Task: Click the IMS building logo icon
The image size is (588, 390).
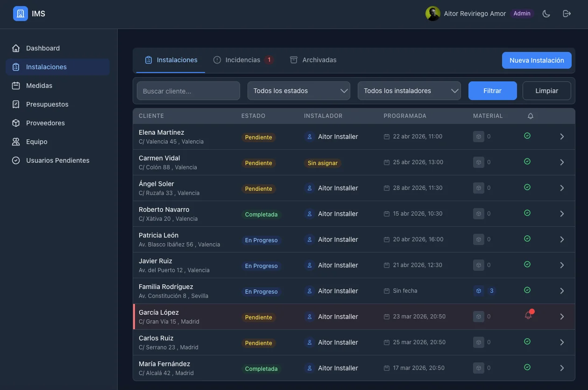Action: pos(21,14)
